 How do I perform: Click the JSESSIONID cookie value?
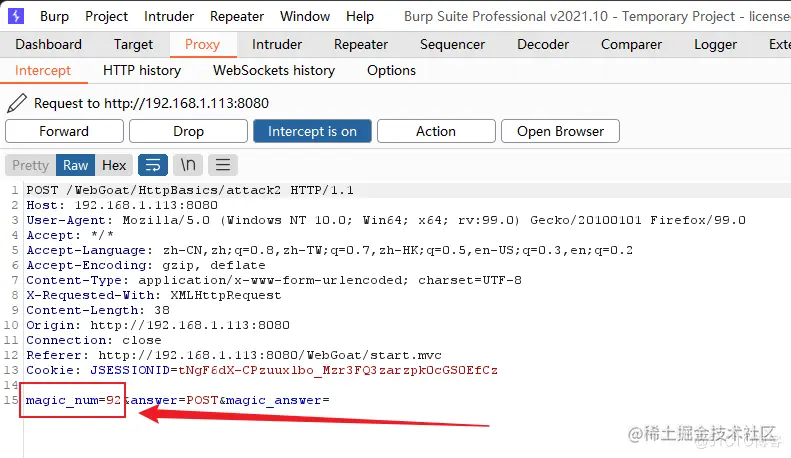[338, 370]
